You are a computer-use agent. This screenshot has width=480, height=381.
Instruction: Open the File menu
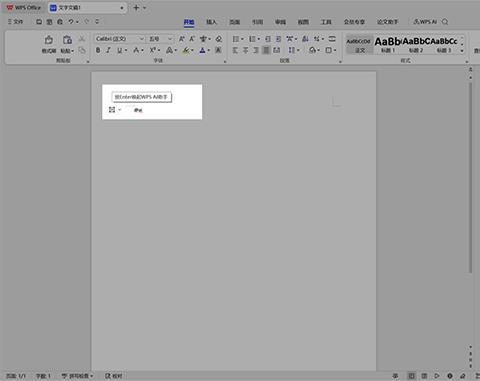point(15,22)
